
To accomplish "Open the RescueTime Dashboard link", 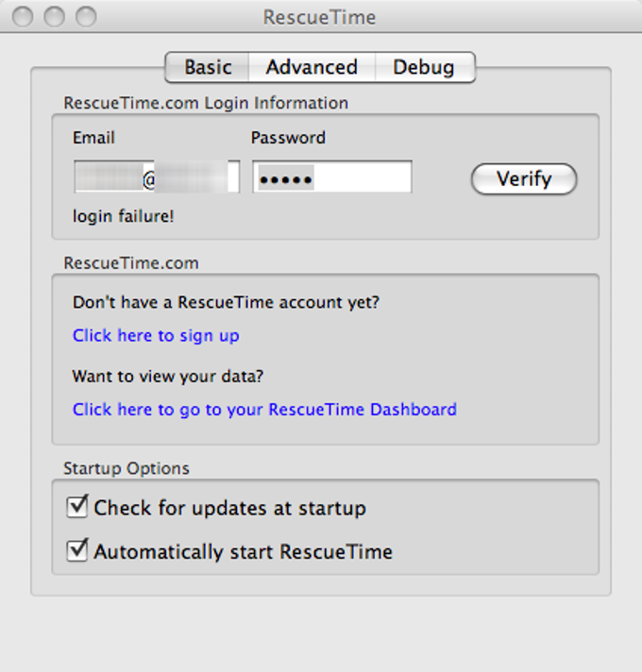I will pyautogui.click(x=264, y=411).
